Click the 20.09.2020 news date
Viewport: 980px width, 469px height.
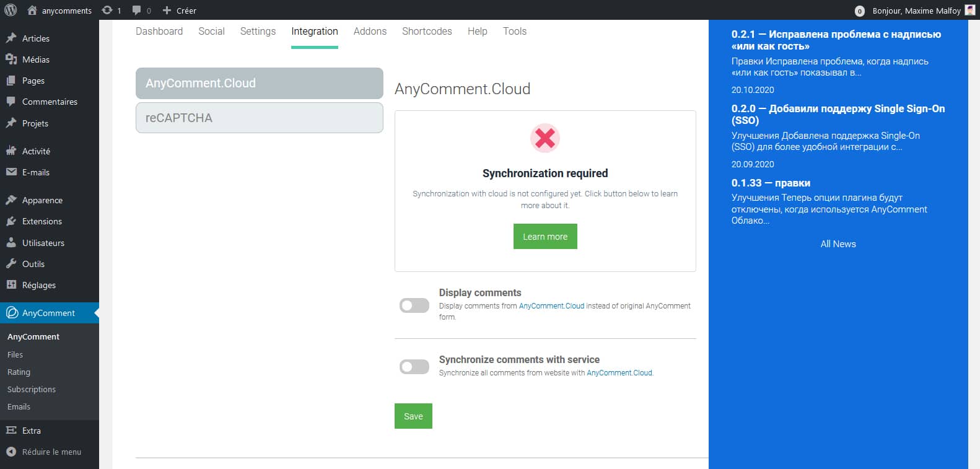pos(753,164)
